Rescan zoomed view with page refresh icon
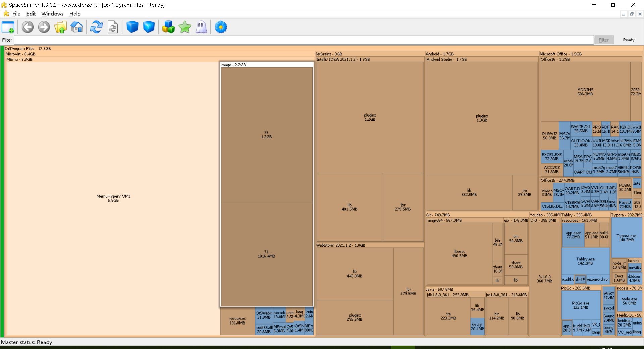This screenshot has height=349, width=644. (x=113, y=27)
